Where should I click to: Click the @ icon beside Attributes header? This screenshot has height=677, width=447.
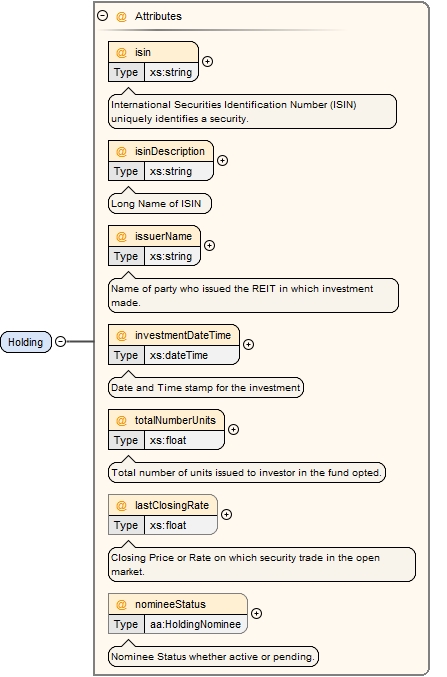tap(121, 16)
